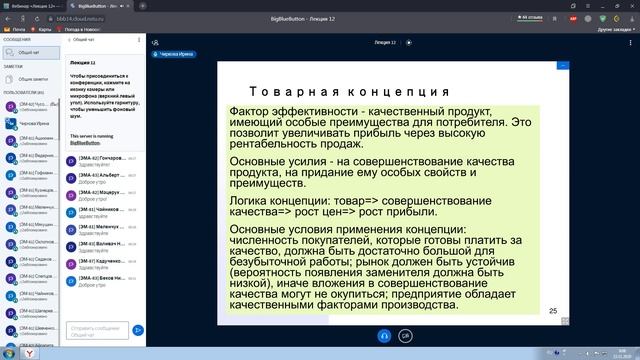Image resolution: width=640 pixels, height=360 pixels.
Task: Click the shared notes document icon
Action: tap(9, 79)
